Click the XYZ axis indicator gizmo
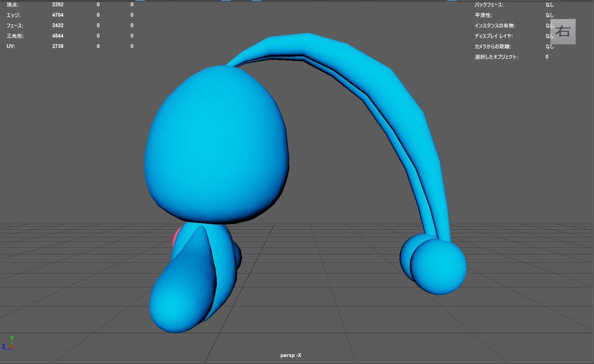This screenshot has width=594, height=364. [7, 343]
